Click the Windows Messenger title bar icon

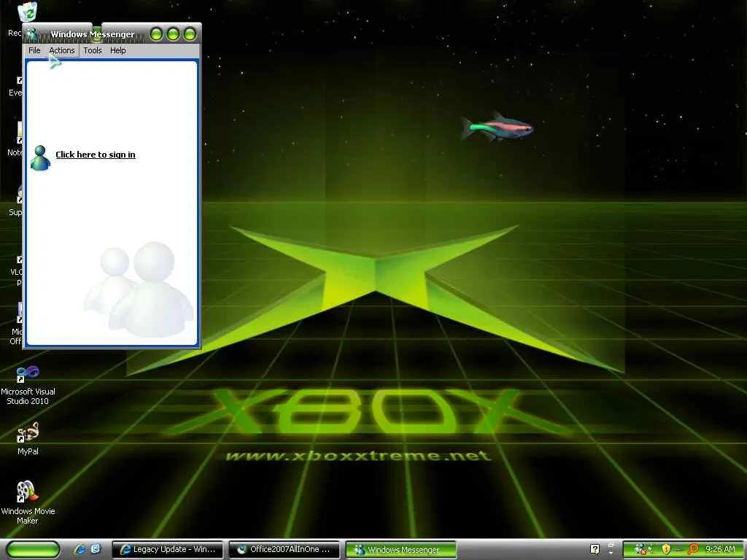(x=32, y=34)
